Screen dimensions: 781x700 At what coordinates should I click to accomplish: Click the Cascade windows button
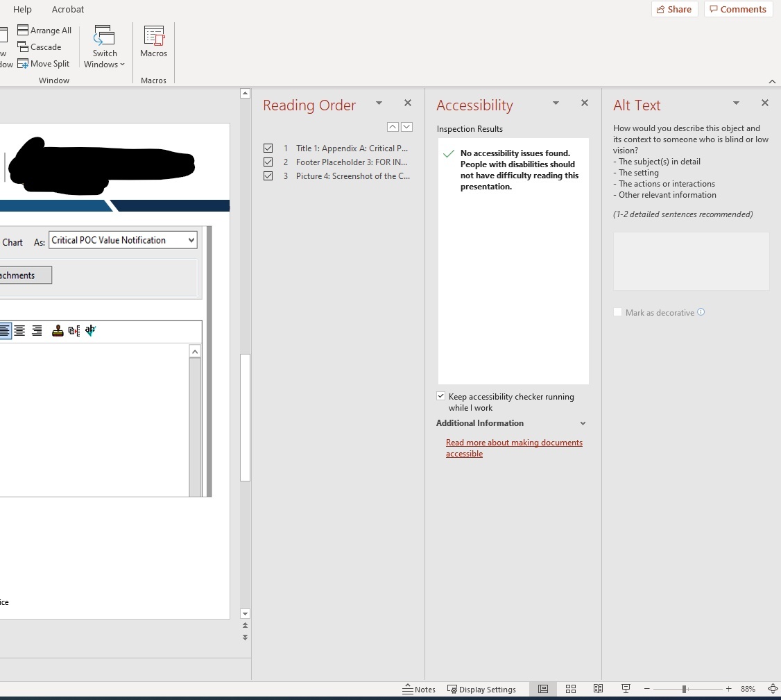(x=40, y=47)
